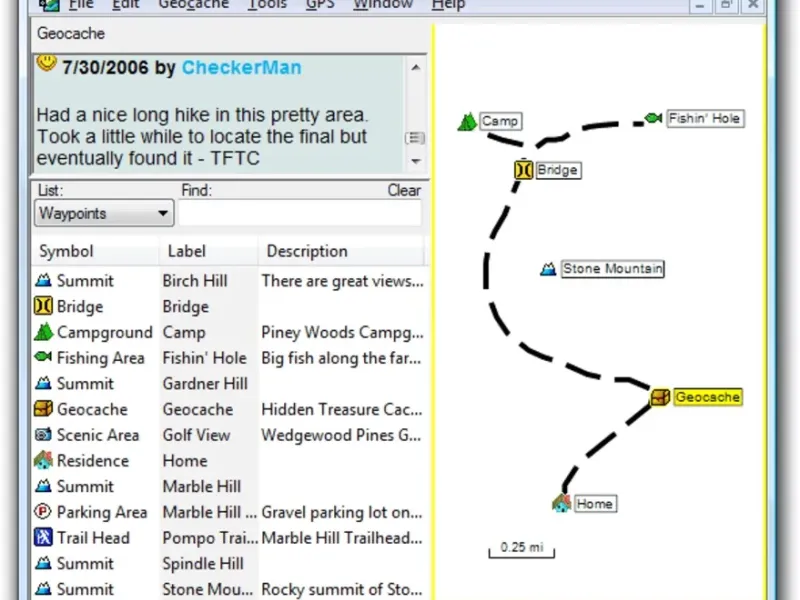
Task: Select the Bridge marker icon on map
Action: tap(523, 170)
